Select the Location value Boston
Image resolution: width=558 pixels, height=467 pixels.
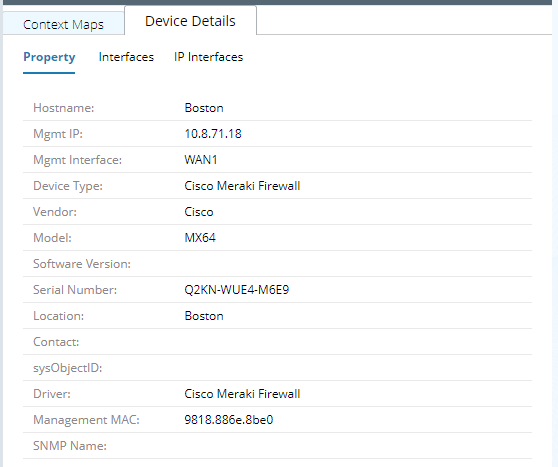(x=204, y=316)
